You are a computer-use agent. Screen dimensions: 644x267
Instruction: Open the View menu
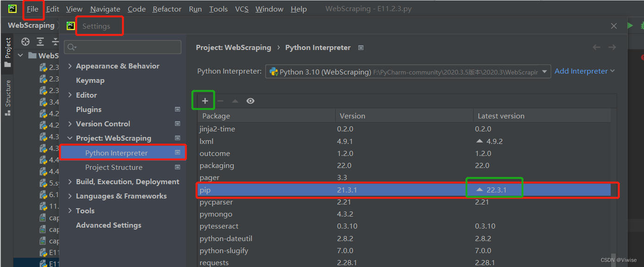74,9
